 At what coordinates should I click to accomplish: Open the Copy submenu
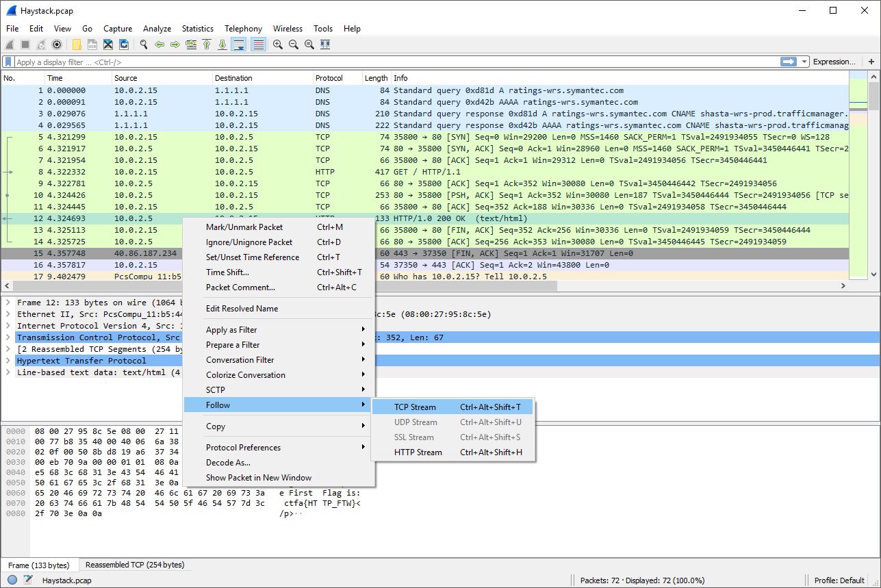point(278,426)
